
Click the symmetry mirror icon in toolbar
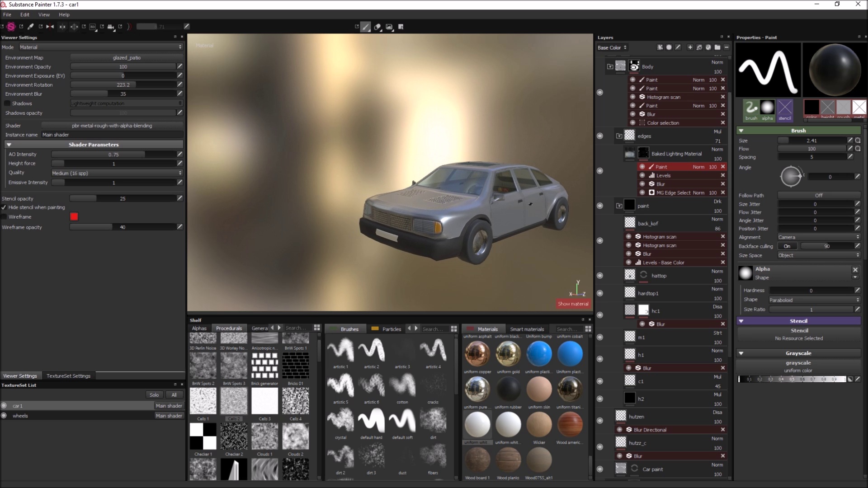(50, 27)
